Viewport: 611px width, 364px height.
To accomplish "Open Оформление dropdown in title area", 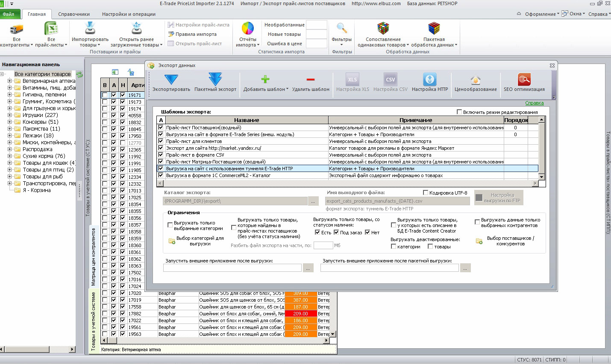I will pyautogui.click(x=542, y=14).
